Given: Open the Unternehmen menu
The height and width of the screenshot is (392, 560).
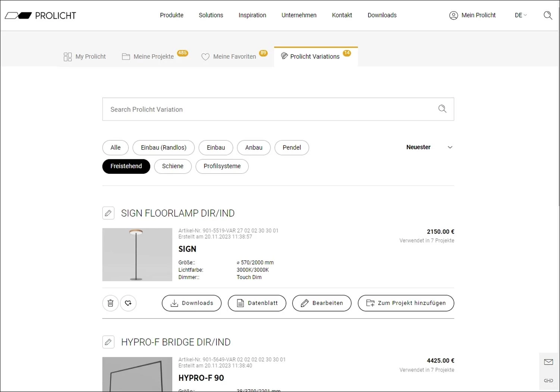Looking at the screenshot, I should tap(299, 15).
